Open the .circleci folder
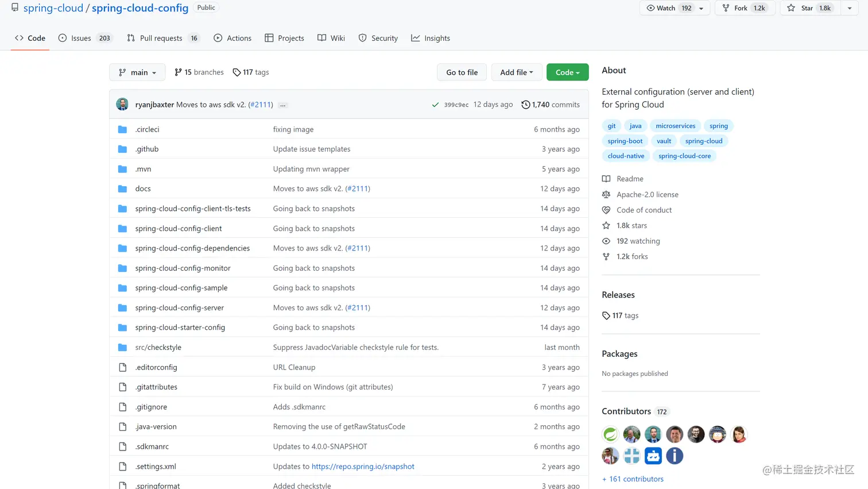868x489 pixels. 148,129
